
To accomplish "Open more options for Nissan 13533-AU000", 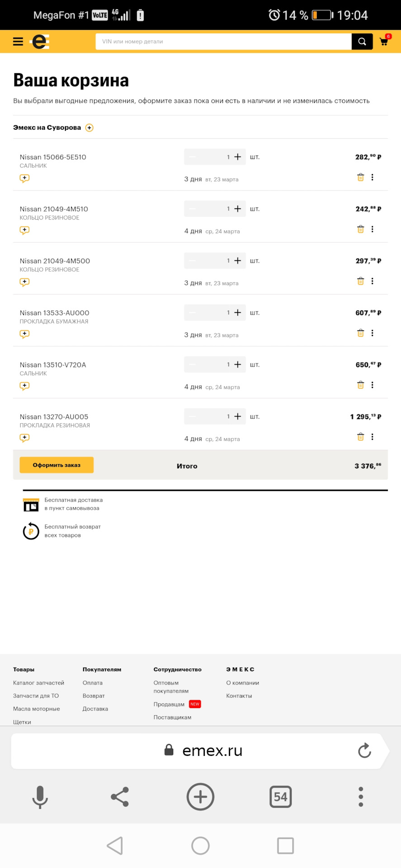I will tap(373, 333).
